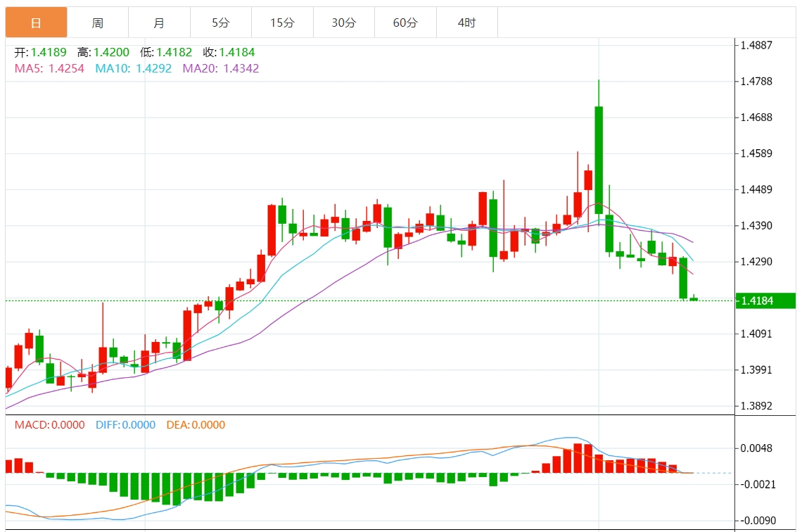Image resolution: width=802 pixels, height=532 pixels.
Task: Click the MACD:0.0000 indicator label
Action: [50, 425]
